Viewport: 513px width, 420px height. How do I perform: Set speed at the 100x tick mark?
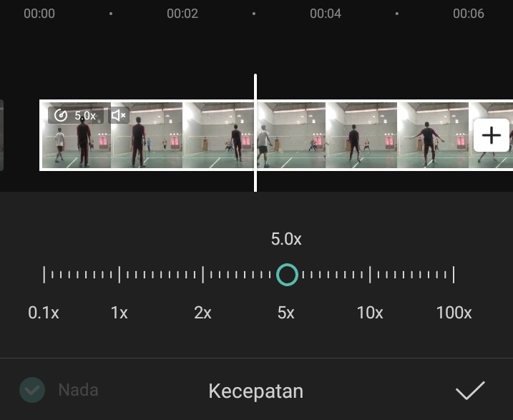point(454,275)
